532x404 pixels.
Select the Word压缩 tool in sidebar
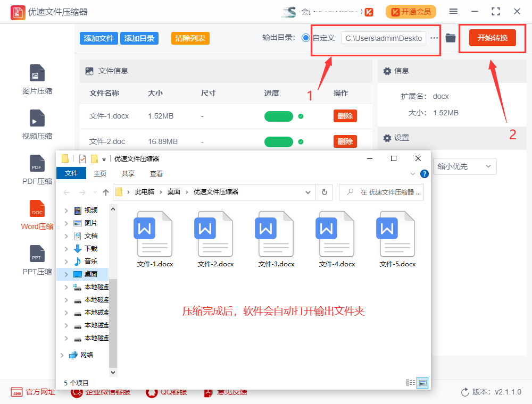(x=37, y=215)
